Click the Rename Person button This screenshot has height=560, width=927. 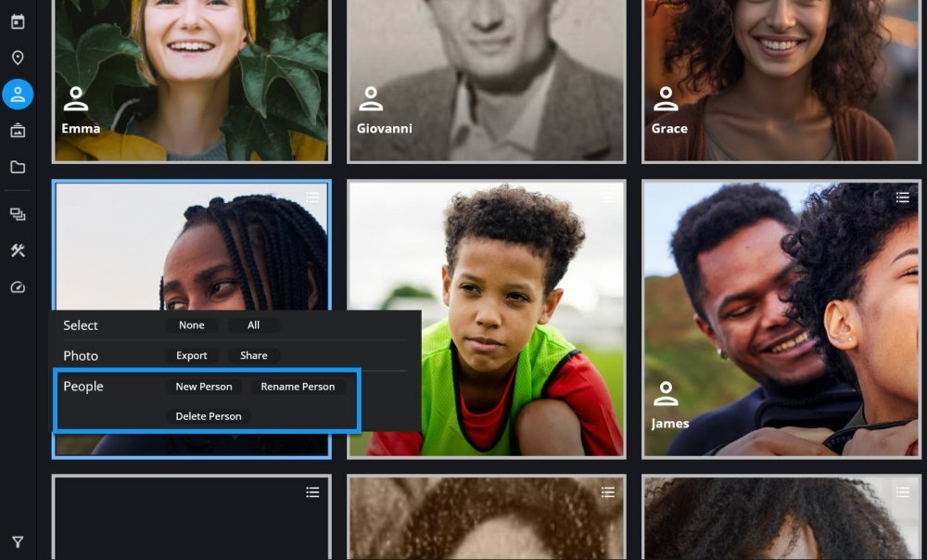click(298, 387)
